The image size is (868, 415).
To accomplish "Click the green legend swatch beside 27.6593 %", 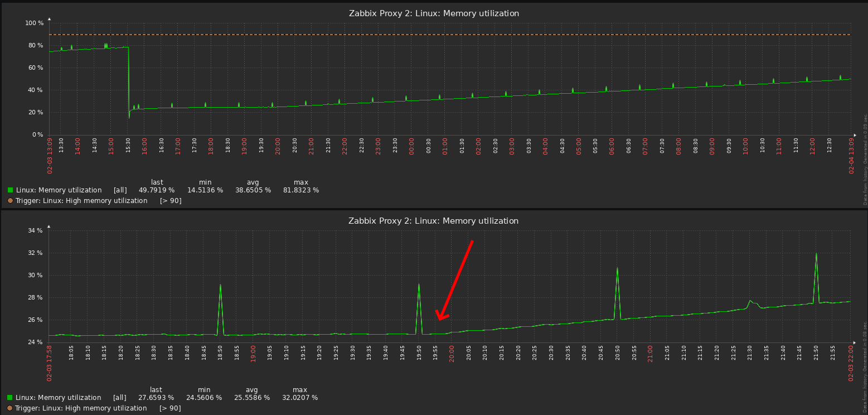I will click(10, 398).
